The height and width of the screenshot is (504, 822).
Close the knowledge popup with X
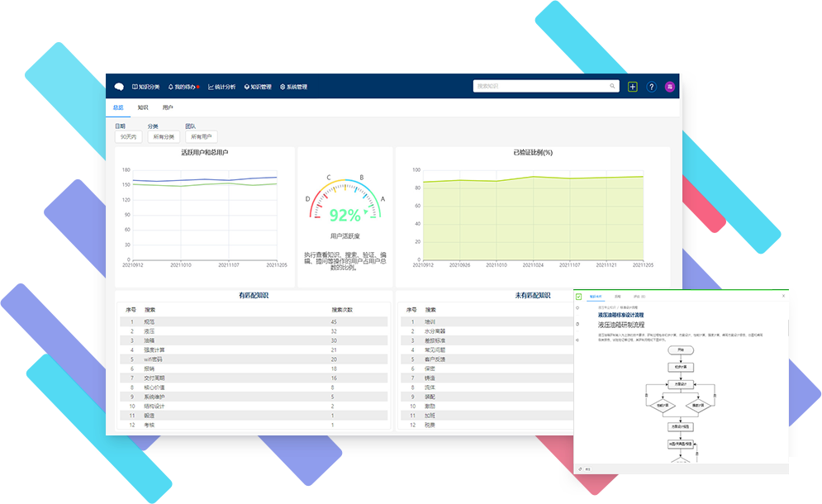click(783, 295)
